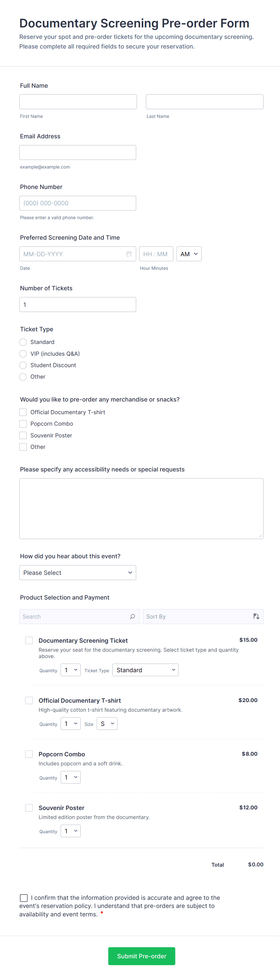The width and height of the screenshot is (280, 980).
Task: Open Popcorn Combo quantity dropdown
Action: 71,777
